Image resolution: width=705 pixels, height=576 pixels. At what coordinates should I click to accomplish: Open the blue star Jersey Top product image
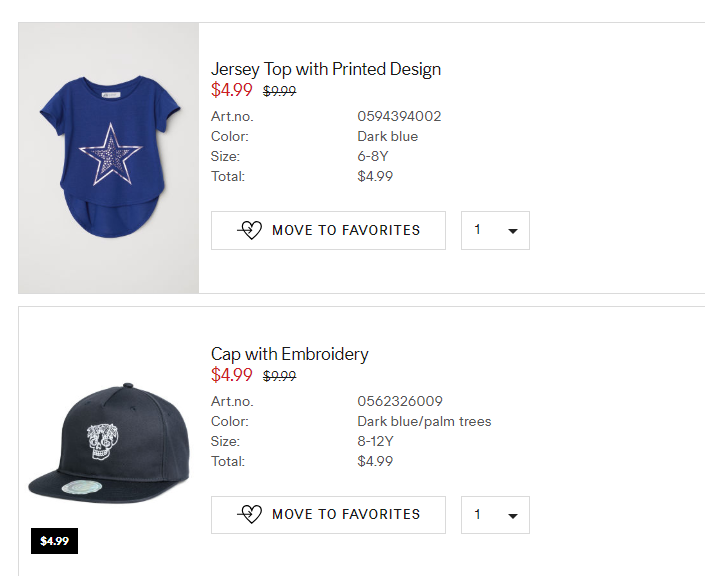click(108, 158)
